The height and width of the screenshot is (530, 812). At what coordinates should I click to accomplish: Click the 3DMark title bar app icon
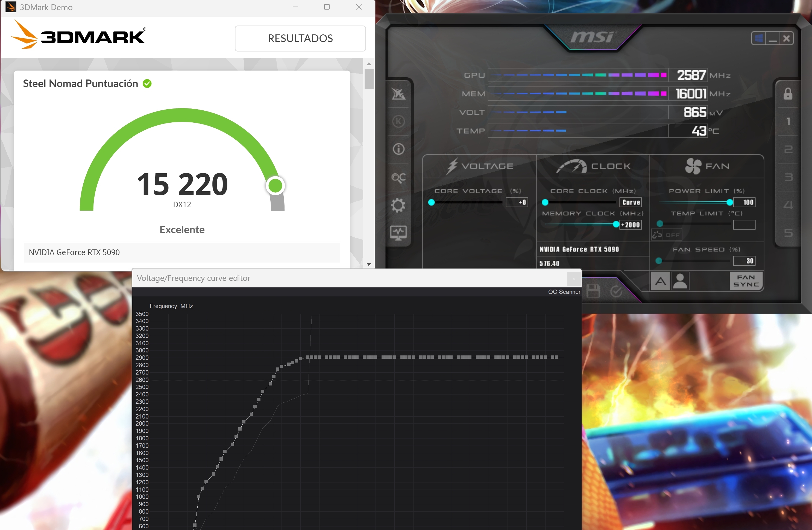pyautogui.click(x=11, y=7)
